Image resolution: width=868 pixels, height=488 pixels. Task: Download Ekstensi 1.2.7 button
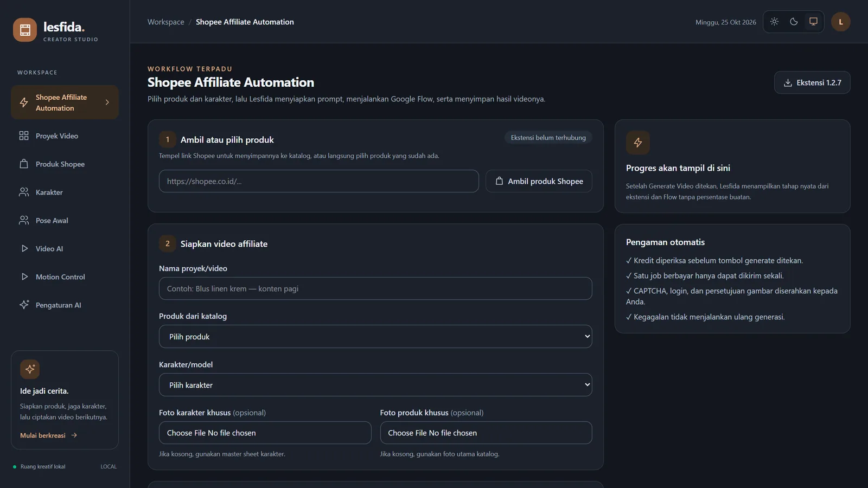click(812, 82)
